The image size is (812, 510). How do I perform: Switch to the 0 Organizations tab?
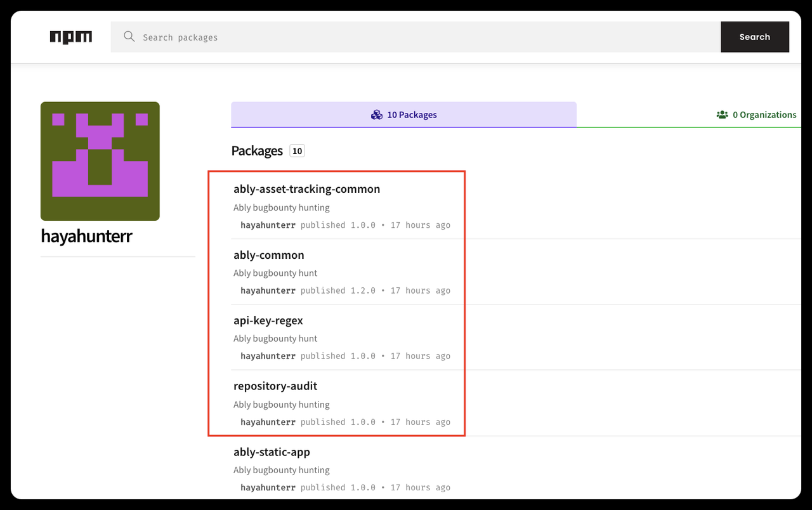coord(756,115)
